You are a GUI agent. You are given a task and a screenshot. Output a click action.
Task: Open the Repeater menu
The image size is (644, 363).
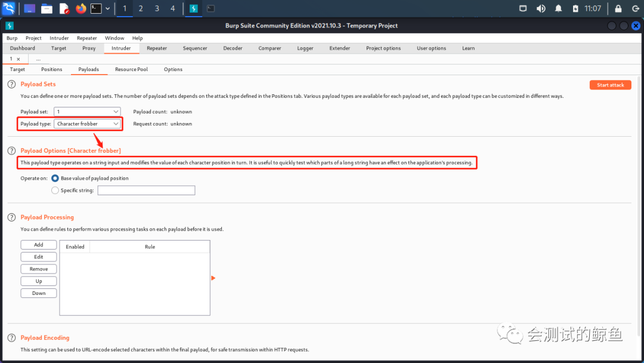tap(86, 38)
